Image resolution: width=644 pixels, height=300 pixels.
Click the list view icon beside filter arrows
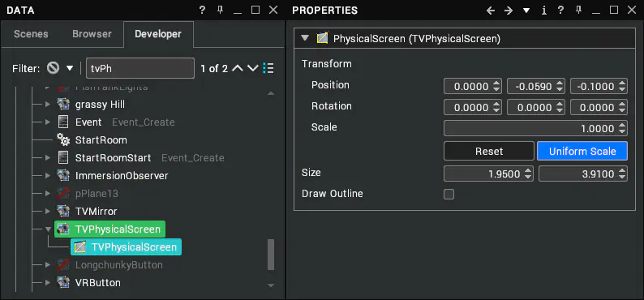click(268, 68)
